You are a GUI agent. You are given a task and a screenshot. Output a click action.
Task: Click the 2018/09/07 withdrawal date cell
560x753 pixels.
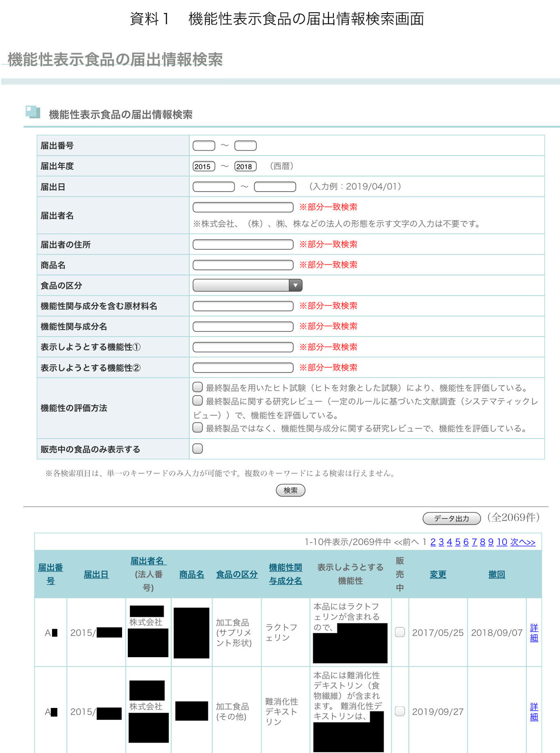pyautogui.click(x=497, y=633)
